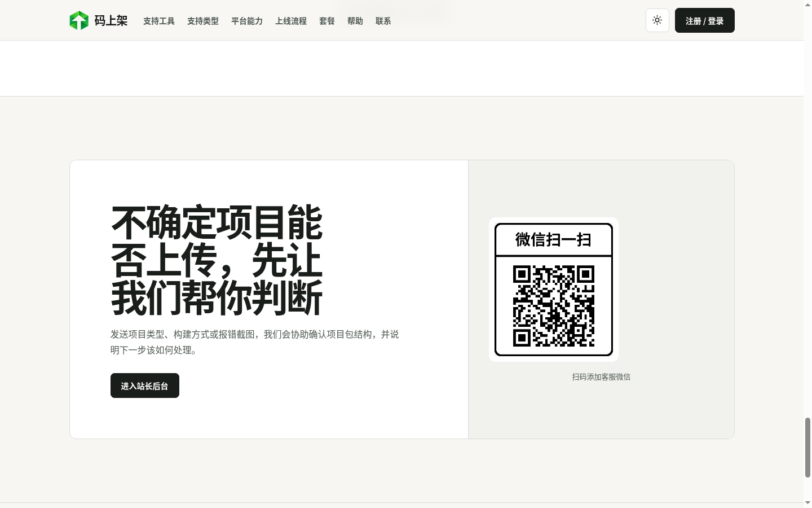Click the 码上架 green logo icon

click(x=79, y=20)
